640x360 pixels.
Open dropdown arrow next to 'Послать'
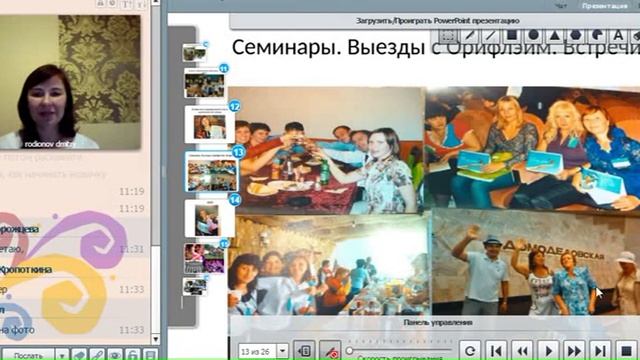click(x=62, y=355)
